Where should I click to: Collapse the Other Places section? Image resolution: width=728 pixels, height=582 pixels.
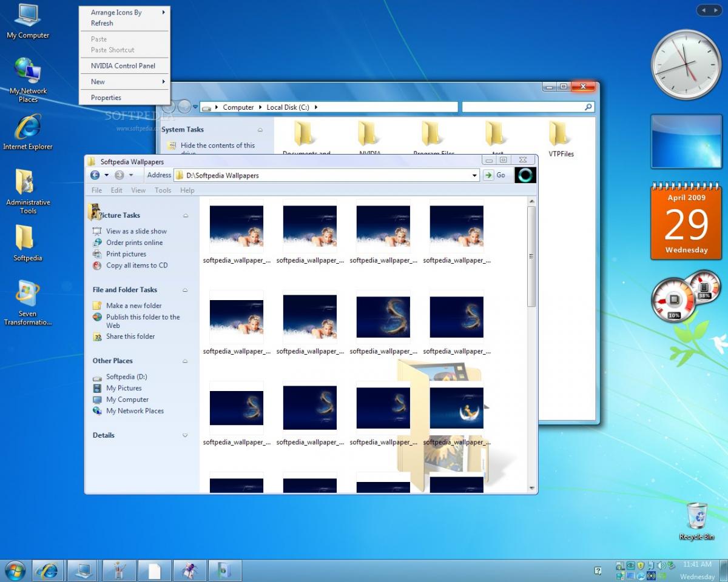tap(185, 361)
